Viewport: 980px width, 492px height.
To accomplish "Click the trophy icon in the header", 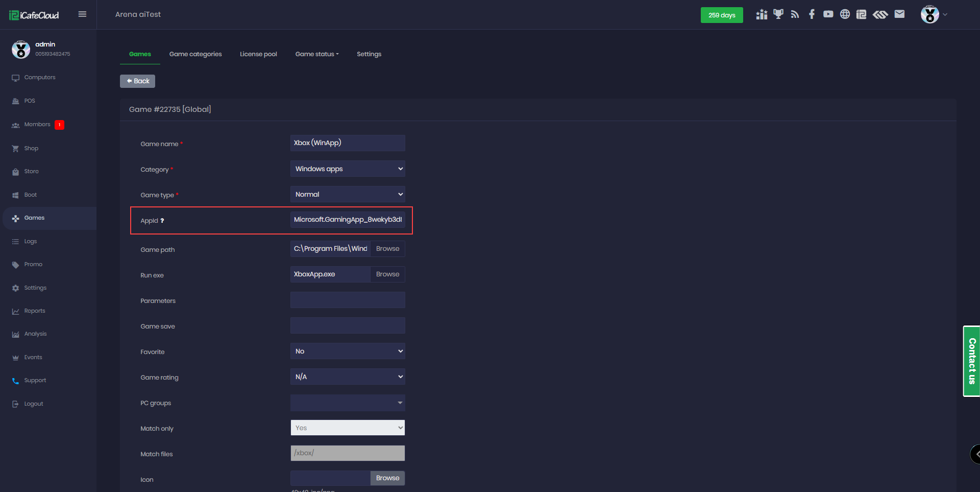I will 778,14.
